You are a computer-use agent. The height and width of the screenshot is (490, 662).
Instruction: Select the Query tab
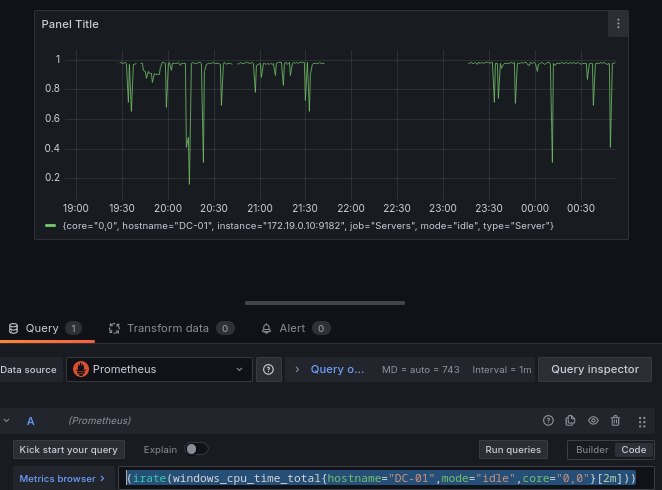click(45, 328)
